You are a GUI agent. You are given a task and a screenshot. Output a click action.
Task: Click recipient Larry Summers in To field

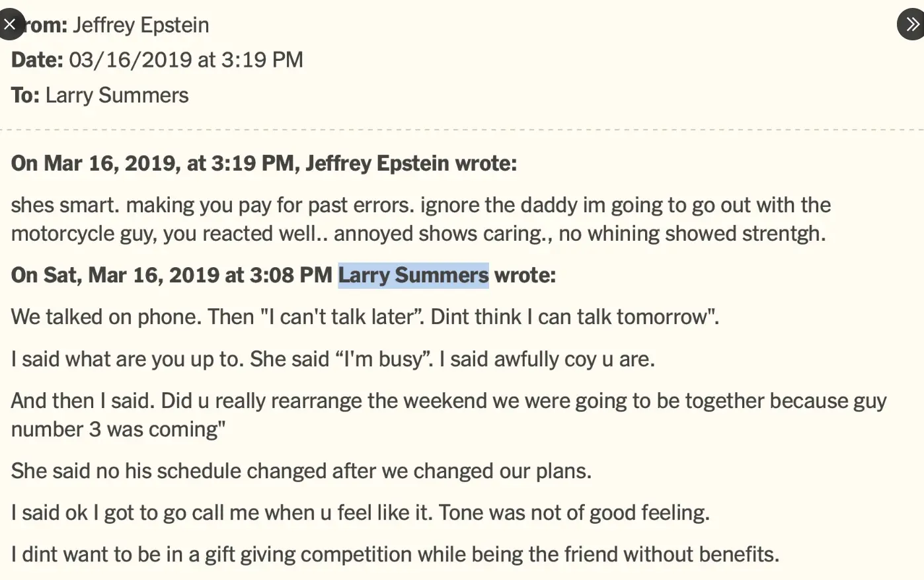pyautogui.click(x=117, y=95)
